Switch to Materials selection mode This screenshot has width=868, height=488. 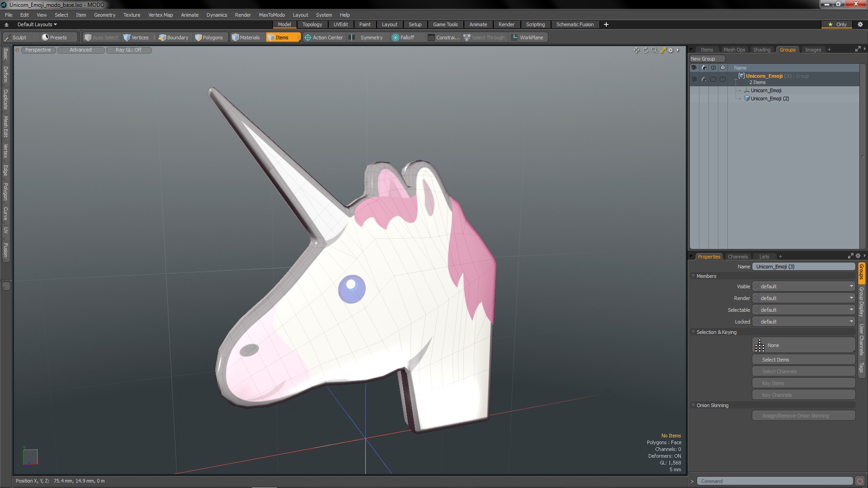point(246,38)
